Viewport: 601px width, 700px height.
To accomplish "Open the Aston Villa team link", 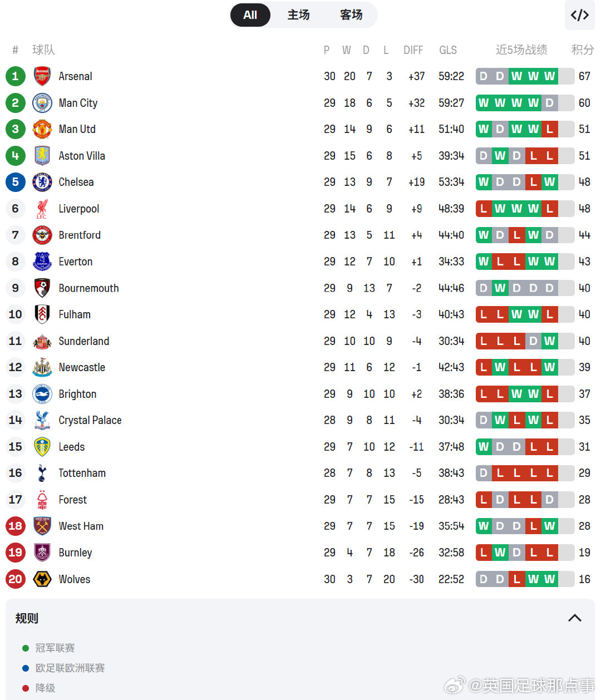I will tap(82, 156).
